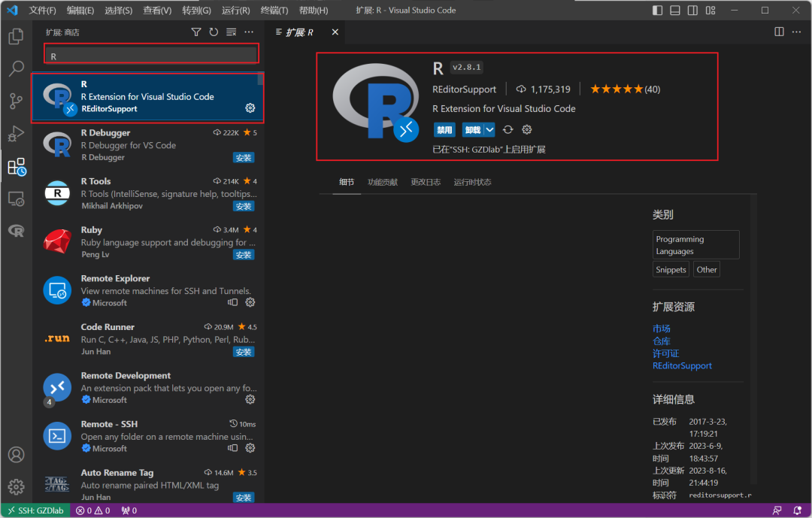Expand the uninstall dropdown arrow
The height and width of the screenshot is (518, 812).
[489, 129]
